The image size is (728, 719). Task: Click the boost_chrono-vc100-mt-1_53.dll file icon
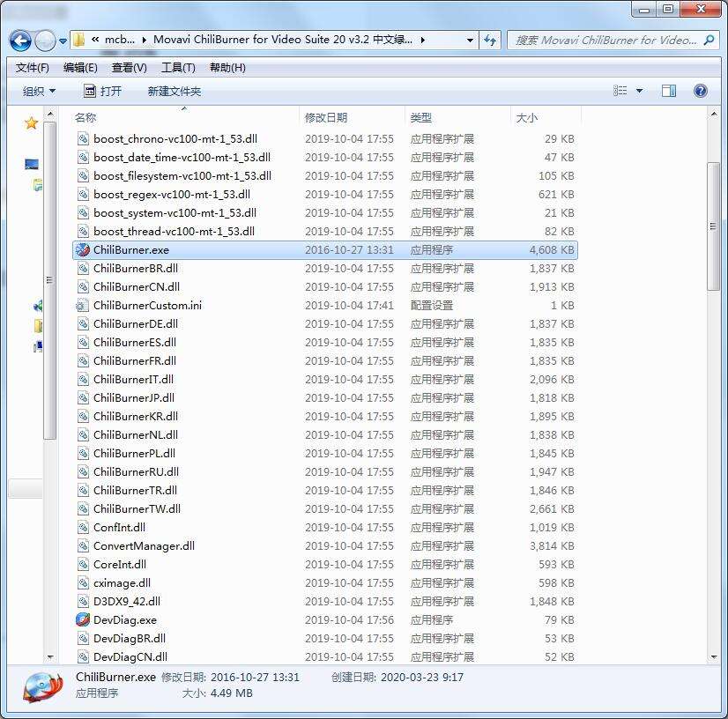click(x=83, y=139)
